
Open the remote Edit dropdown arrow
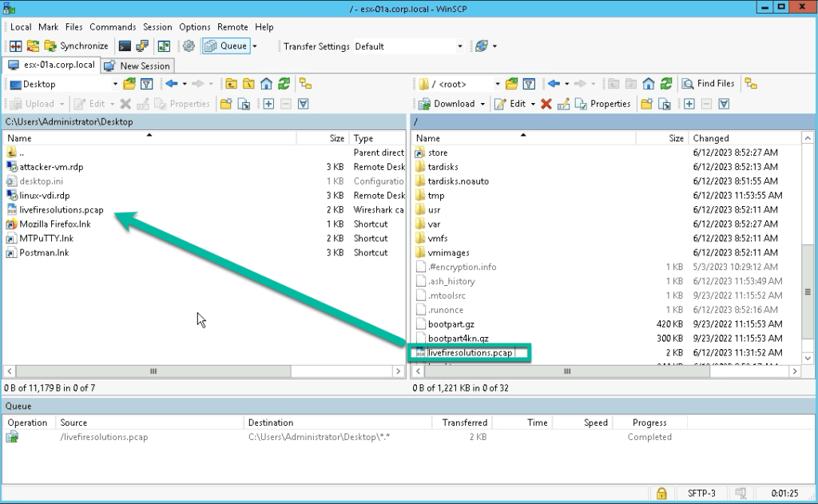pyautogui.click(x=533, y=104)
